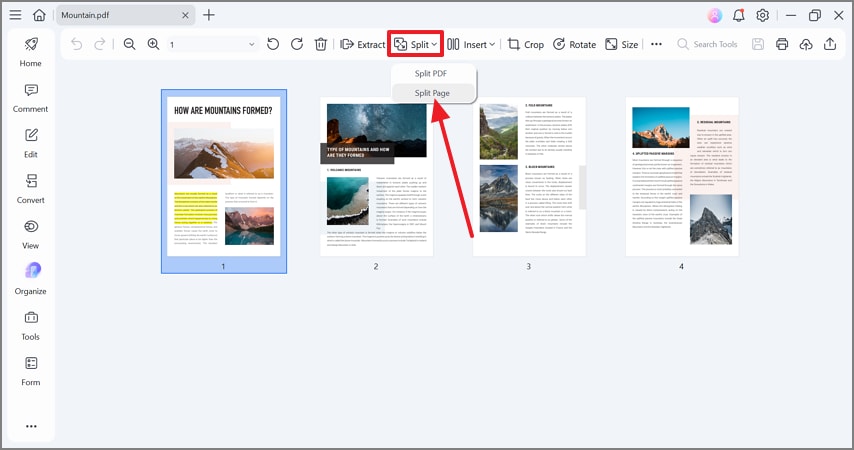The width and height of the screenshot is (854, 450).
Task: Close the Mountain.pdf tab
Action: (185, 15)
